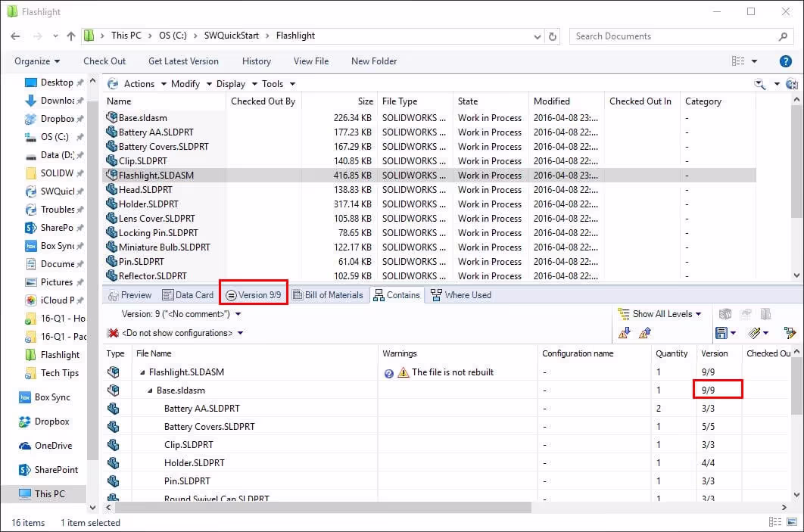804x532 pixels.
Task: Switch to details view icon in status bar
Action: (775, 521)
